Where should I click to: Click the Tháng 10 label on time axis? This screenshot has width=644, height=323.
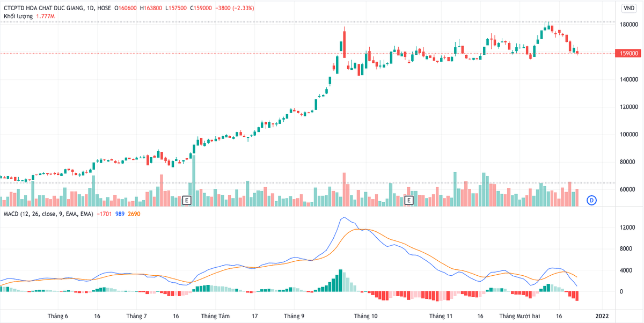[365, 316]
